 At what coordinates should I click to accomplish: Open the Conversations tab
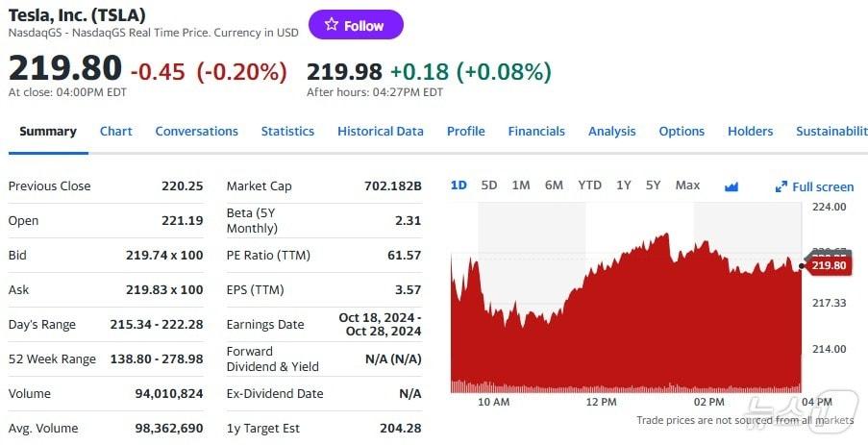[x=196, y=132]
